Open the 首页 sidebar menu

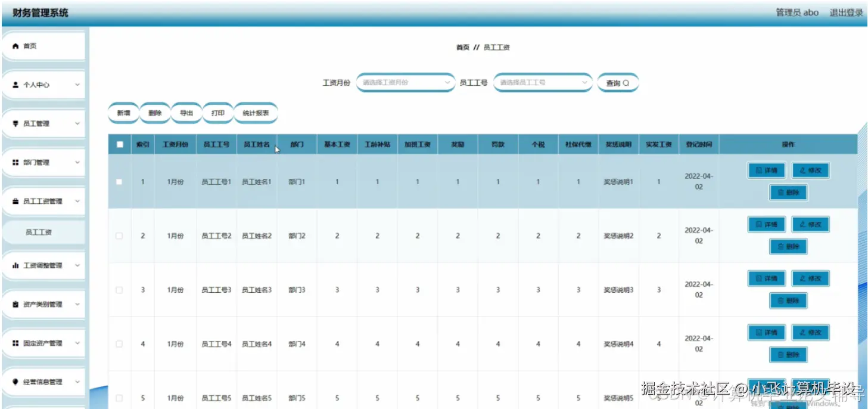click(43, 46)
